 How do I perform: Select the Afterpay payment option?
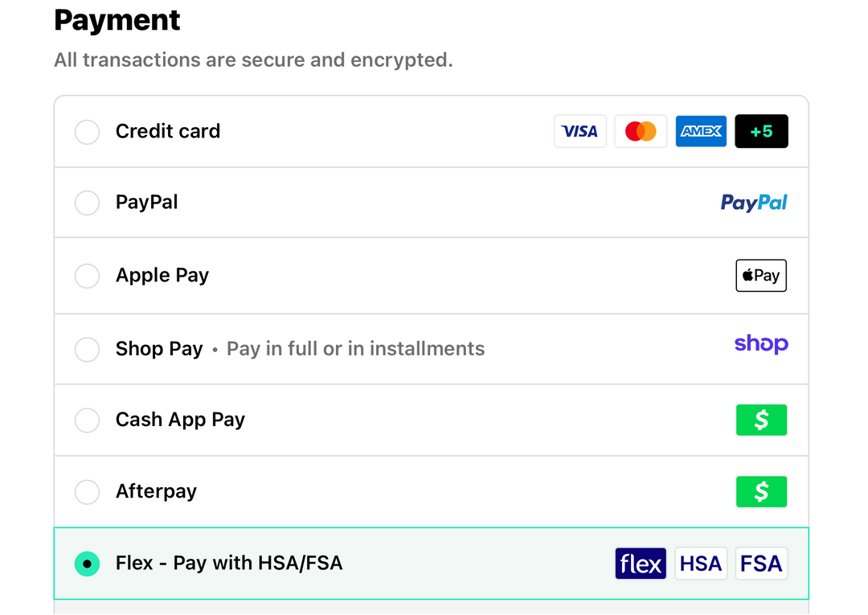(x=87, y=491)
